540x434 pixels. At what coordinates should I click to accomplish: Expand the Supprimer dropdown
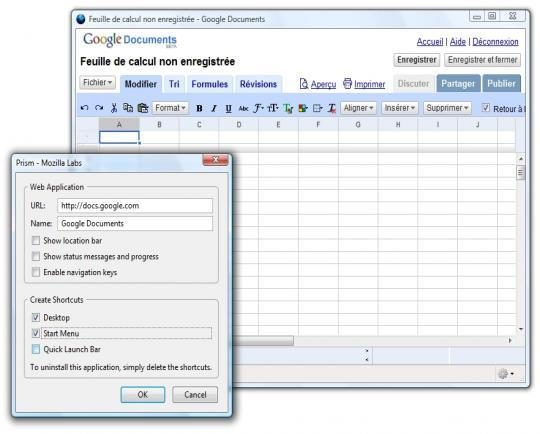tap(447, 108)
